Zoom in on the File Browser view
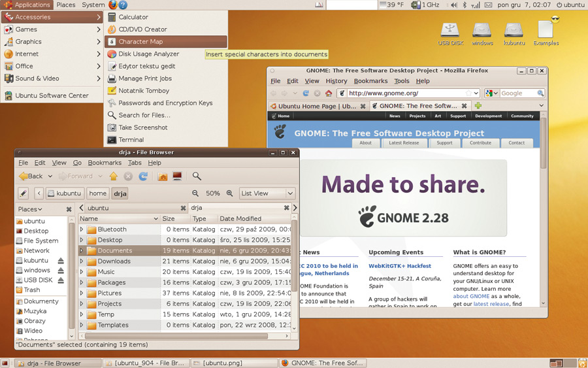Screen dimensions: 588x368 click(x=229, y=193)
